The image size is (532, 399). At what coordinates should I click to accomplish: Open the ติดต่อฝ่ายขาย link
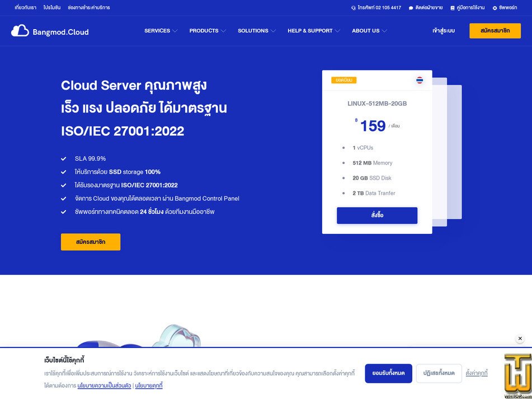click(426, 8)
